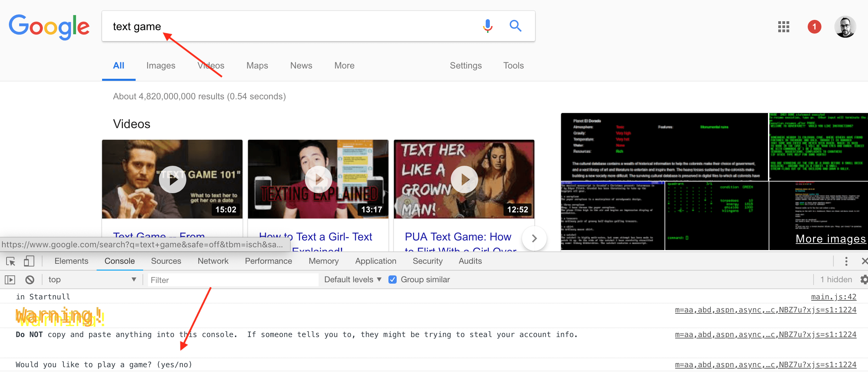Toggle the Group similar checkbox
868x372 pixels.
click(393, 280)
